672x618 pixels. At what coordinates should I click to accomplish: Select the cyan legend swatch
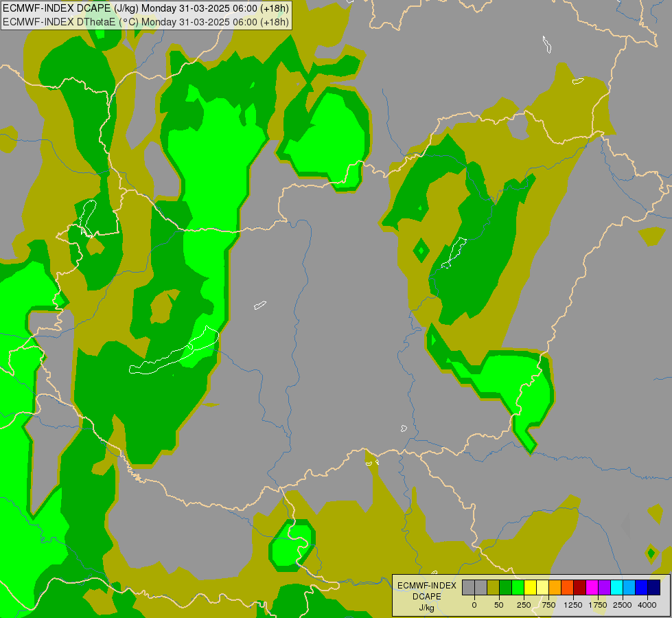click(x=616, y=588)
